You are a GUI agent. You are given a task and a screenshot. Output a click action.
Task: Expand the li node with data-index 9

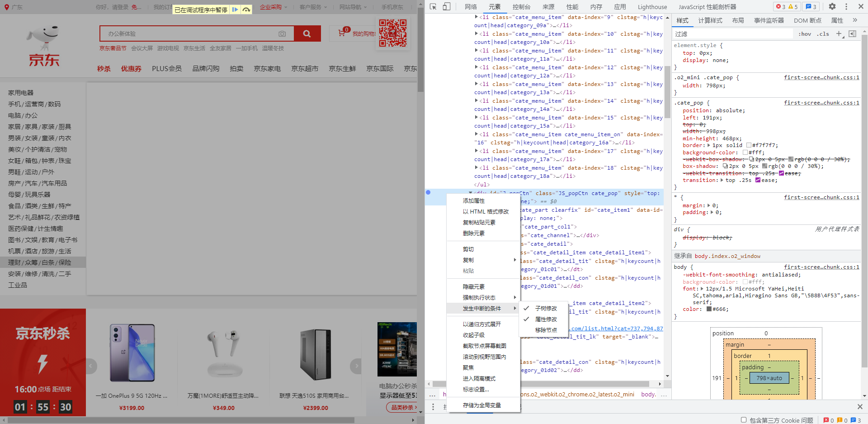(476, 17)
